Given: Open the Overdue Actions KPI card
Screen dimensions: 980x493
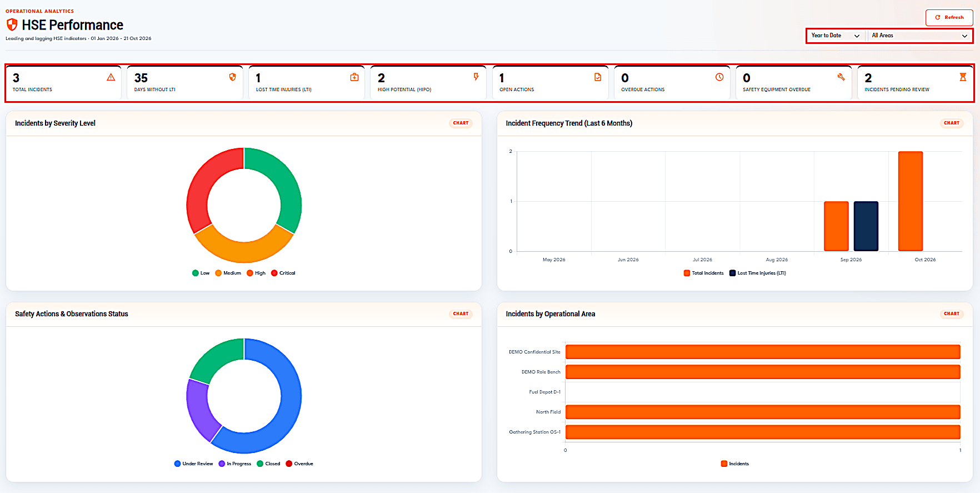Looking at the screenshot, I should (x=672, y=83).
